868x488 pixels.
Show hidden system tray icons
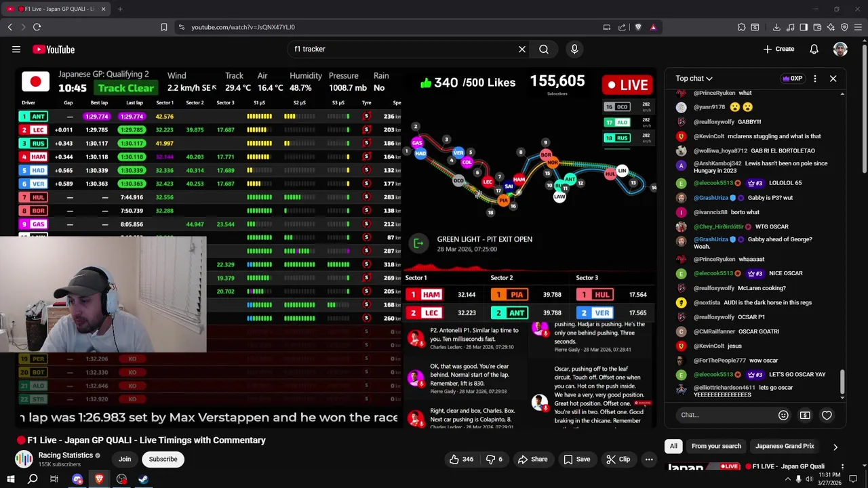pos(787,479)
